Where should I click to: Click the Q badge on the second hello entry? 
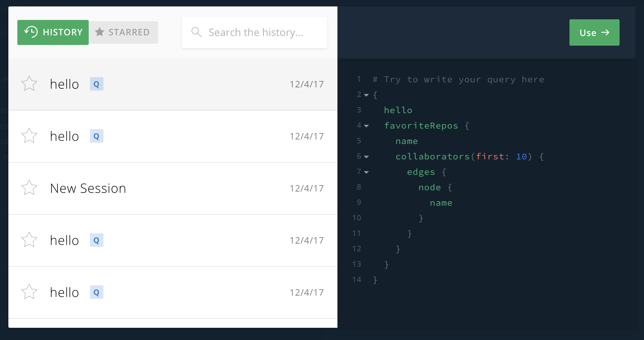click(x=97, y=136)
